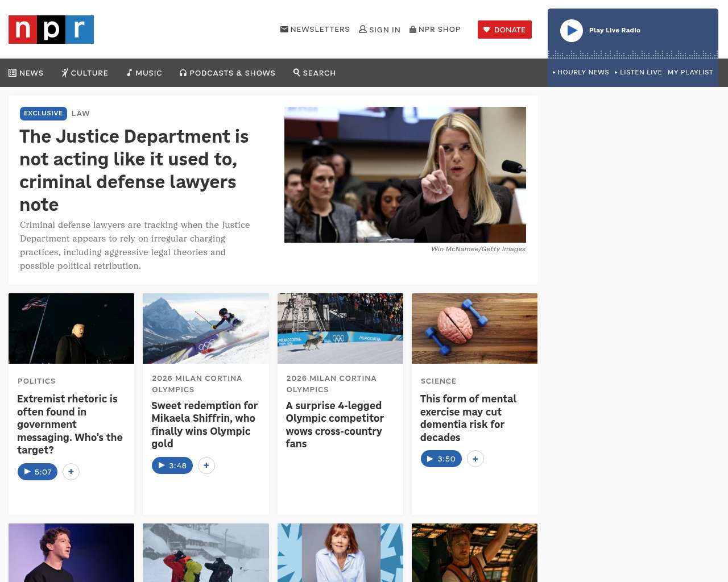Open the Justice Department headline
The width and height of the screenshot is (728, 582).
tap(134, 170)
